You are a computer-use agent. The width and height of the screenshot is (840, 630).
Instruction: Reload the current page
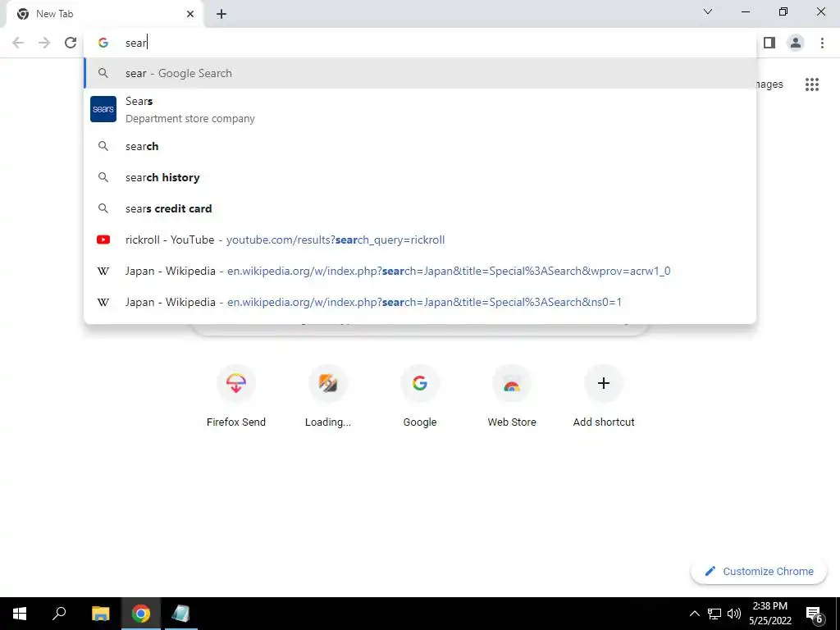pyautogui.click(x=71, y=43)
